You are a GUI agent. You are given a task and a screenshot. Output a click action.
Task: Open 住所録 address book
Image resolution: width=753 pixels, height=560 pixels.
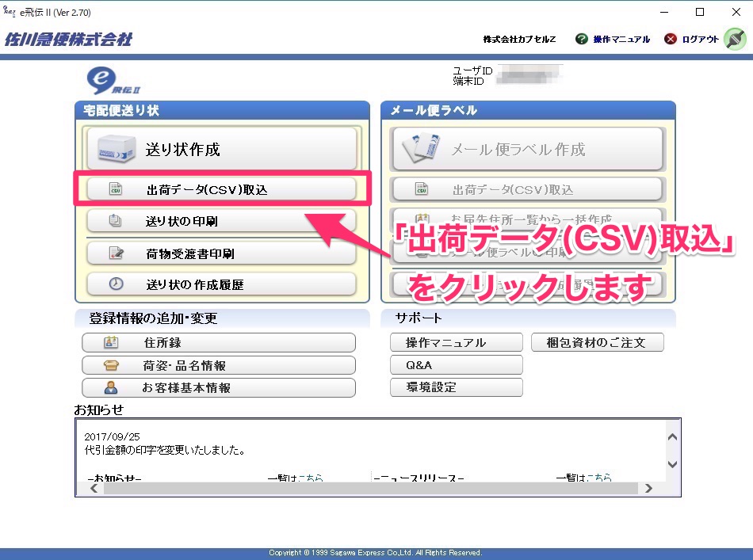click(x=218, y=343)
